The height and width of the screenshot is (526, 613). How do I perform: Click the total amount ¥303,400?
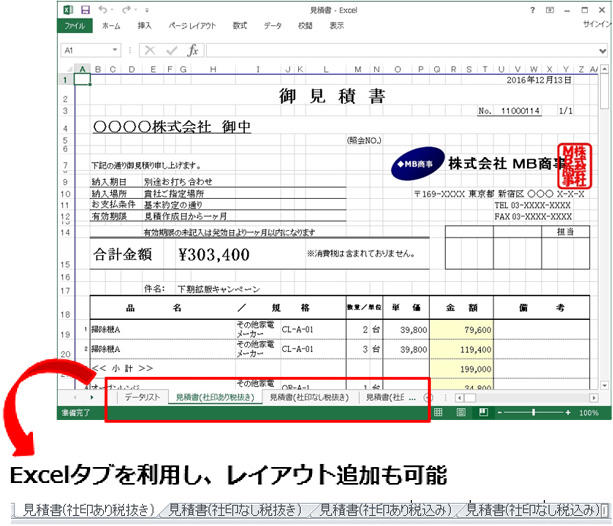214,255
